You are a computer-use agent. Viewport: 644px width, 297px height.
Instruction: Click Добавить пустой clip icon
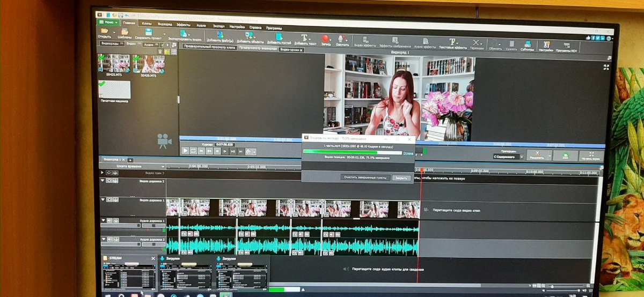tap(279, 36)
